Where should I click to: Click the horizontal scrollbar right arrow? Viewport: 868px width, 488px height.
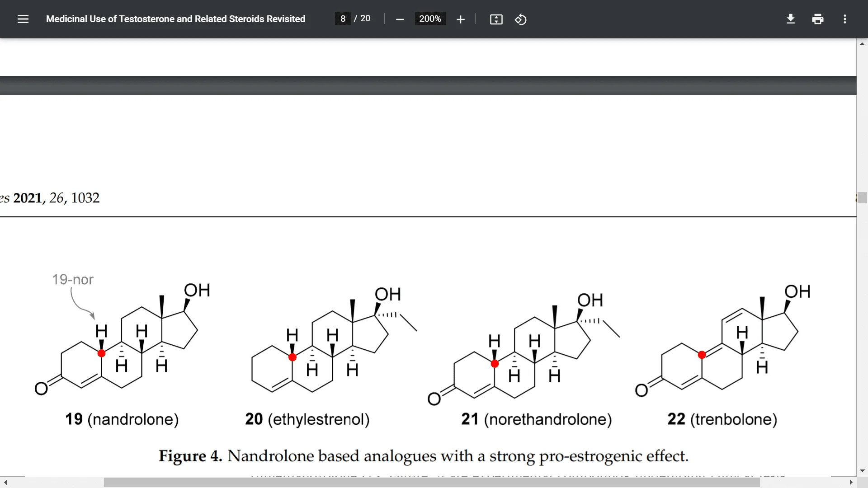tap(851, 483)
